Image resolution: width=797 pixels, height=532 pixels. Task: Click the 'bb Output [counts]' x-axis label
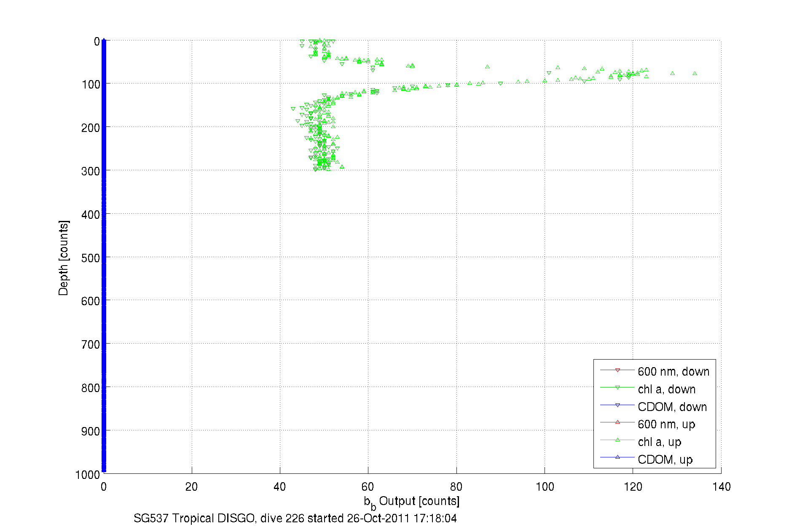pos(411,502)
